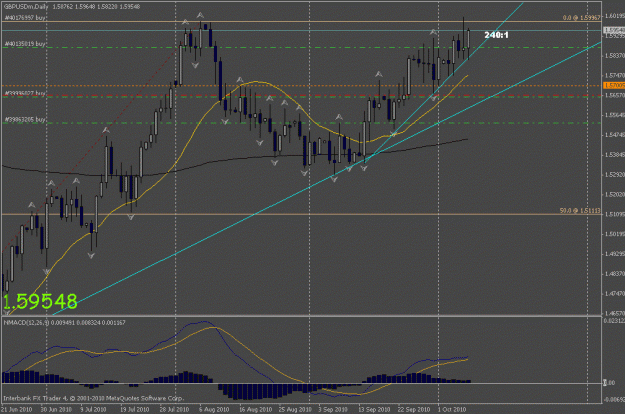The width and height of the screenshot is (625, 414).
Task: Select the orange dotted horizontal line
Action: 301,85
